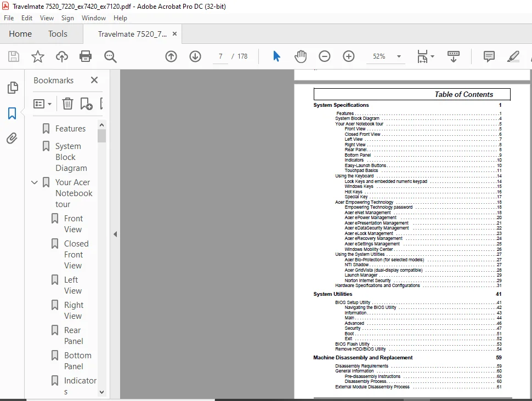The height and width of the screenshot is (401, 532).
Task: Open the Indicators bookmark
Action: [81, 386]
